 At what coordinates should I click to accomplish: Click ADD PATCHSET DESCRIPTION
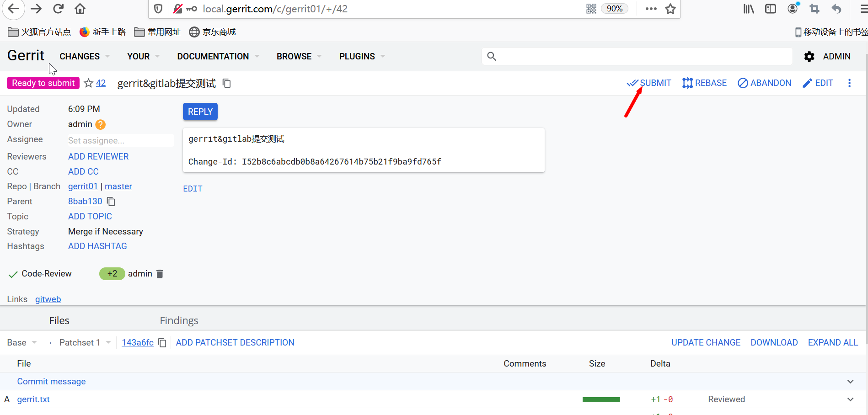coord(235,342)
